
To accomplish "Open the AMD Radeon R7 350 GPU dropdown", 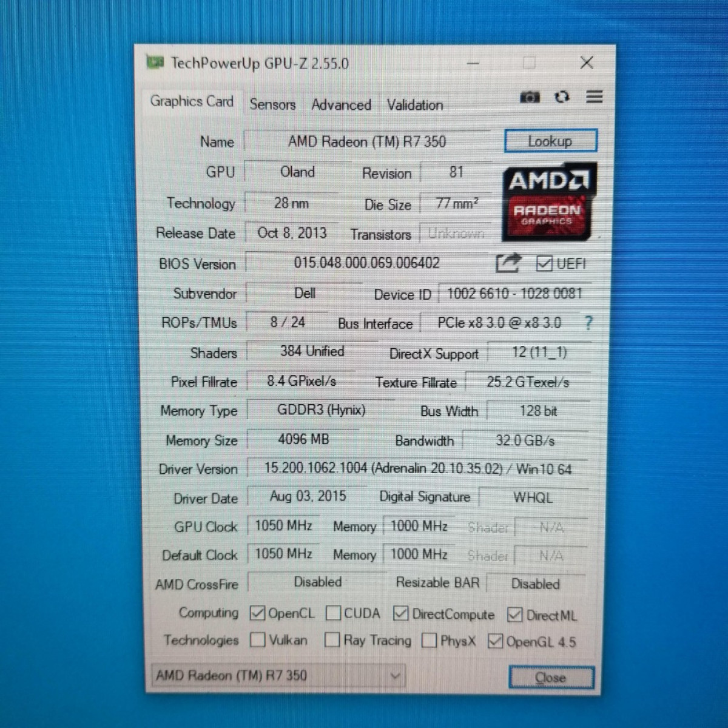I will coord(278,675).
